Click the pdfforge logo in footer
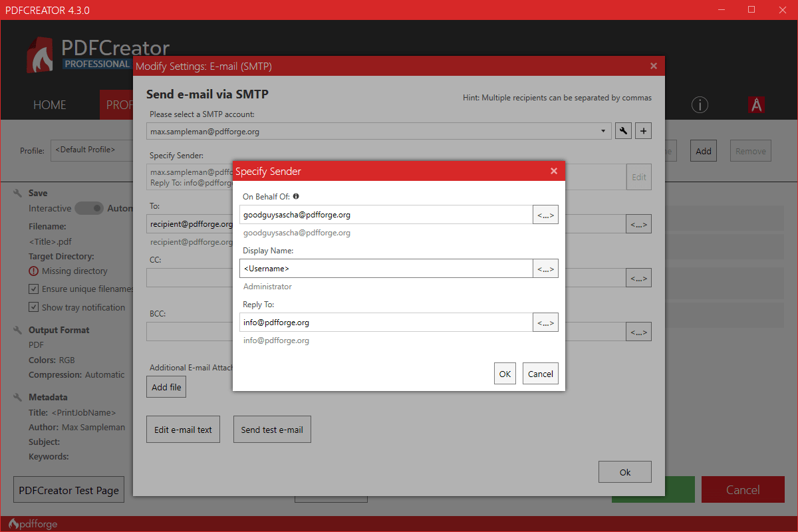 click(x=33, y=524)
